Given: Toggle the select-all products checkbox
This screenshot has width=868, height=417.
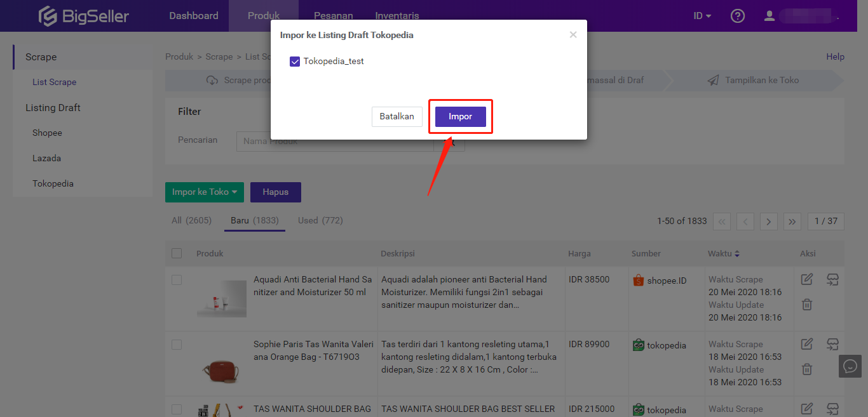Looking at the screenshot, I should pyautogui.click(x=177, y=253).
